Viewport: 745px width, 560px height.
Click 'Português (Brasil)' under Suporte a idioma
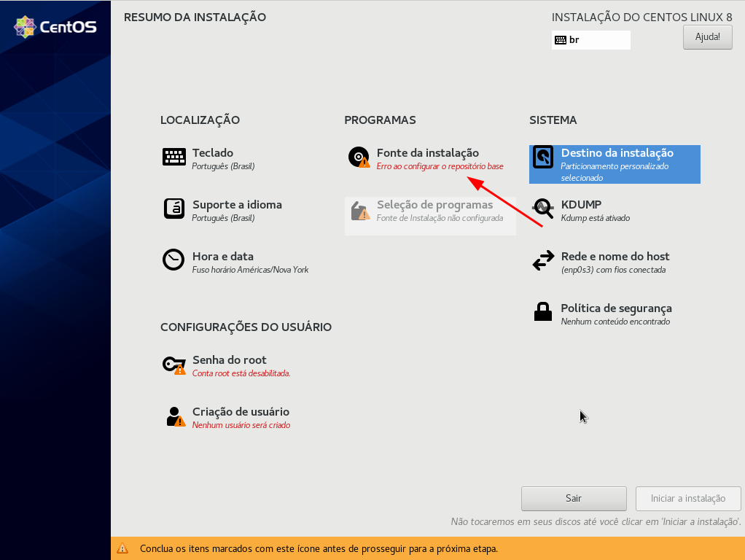pyautogui.click(x=223, y=218)
